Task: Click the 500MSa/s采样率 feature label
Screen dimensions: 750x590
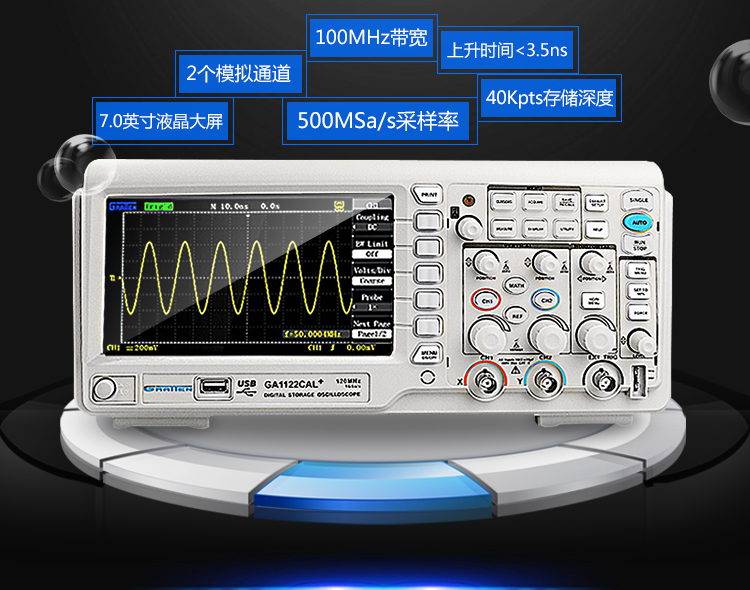Action: tap(377, 121)
